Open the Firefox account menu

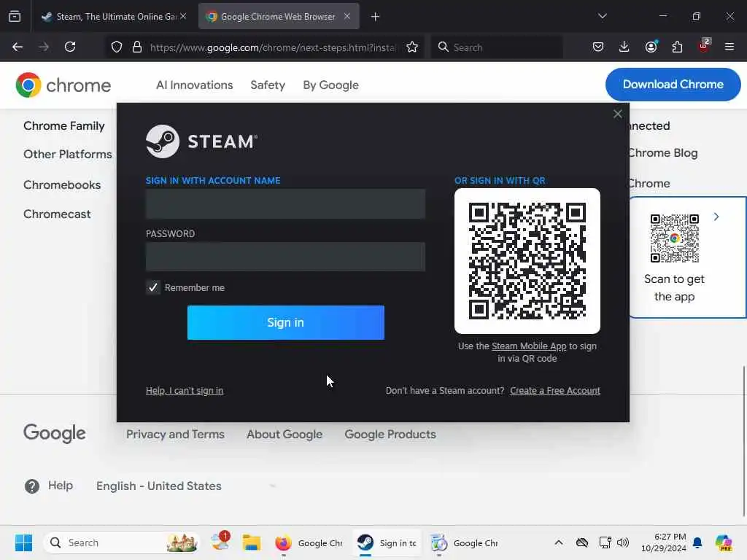(x=651, y=47)
